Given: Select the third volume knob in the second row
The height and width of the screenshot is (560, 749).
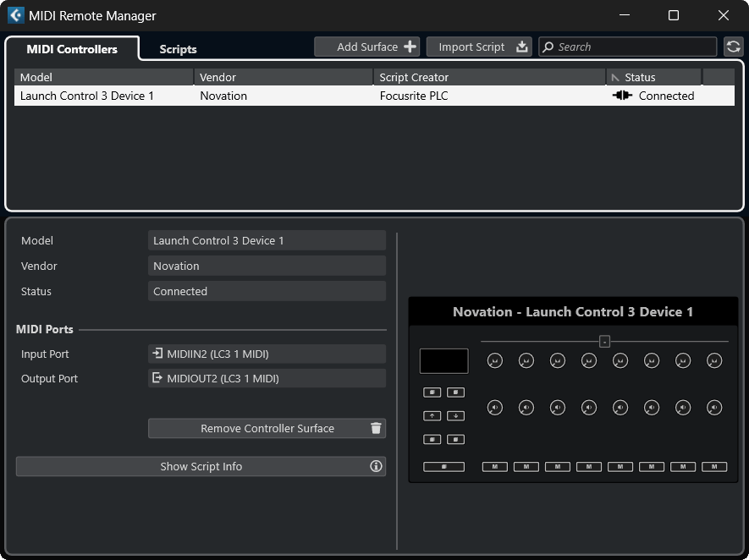Looking at the screenshot, I should 558,408.
